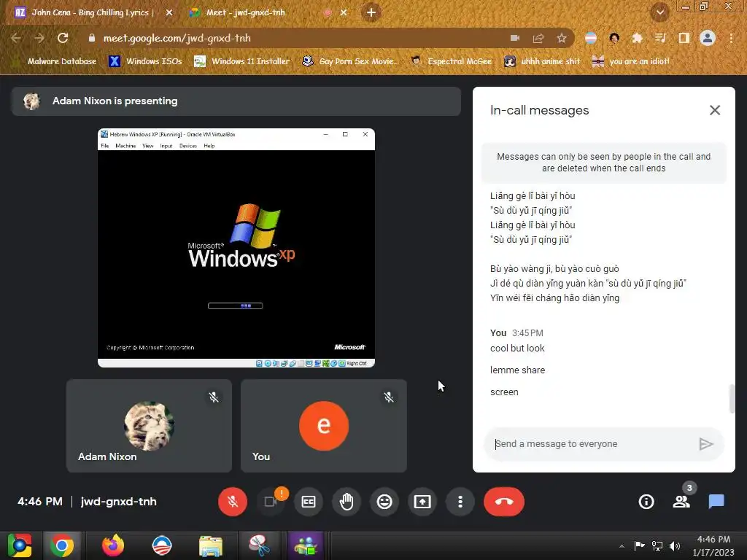Open the you are an idiot! bookmark
Image resolution: width=747 pixels, height=560 pixels.
pyautogui.click(x=631, y=61)
